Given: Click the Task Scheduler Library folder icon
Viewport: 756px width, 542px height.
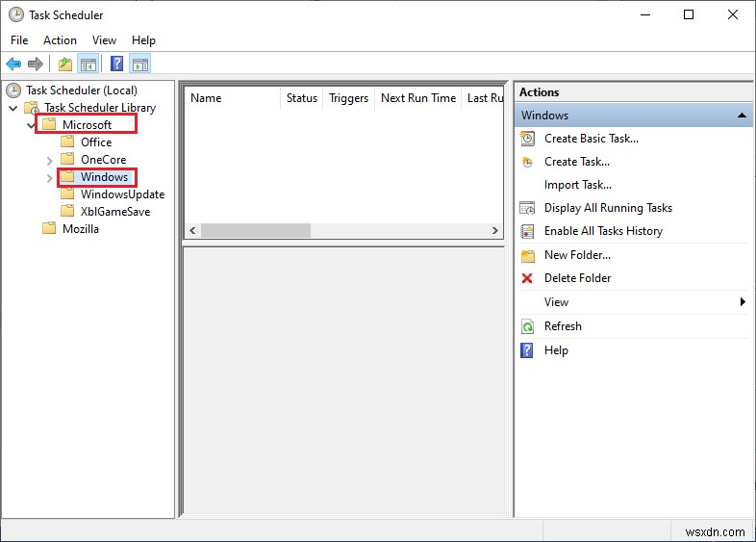Looking at the screenshot, I should (32, 108).
